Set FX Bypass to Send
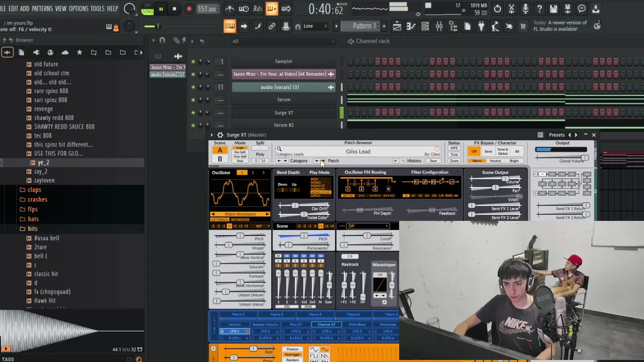This screenshot has height=362, width=644. pyautogui.click(x=488, y=151)
